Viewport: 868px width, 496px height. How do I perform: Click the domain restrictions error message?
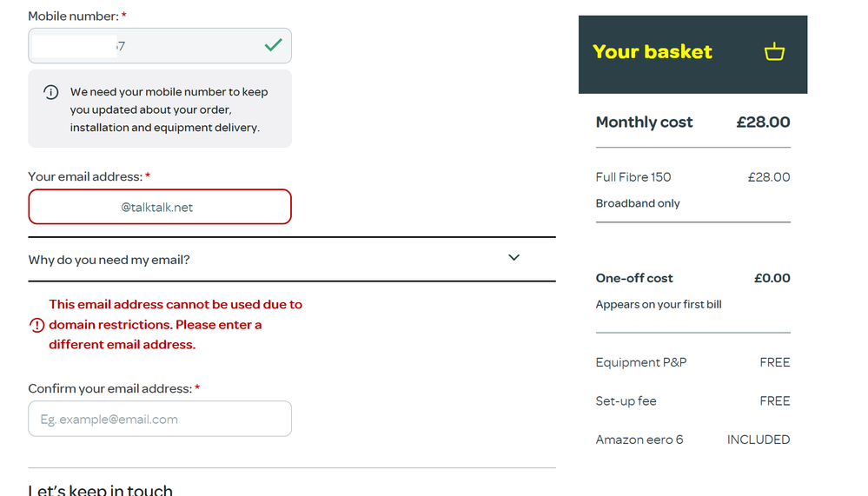click(x=176, y=325)
